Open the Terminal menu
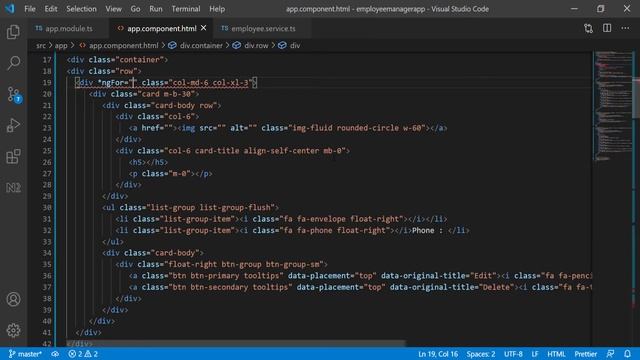This screenshot has height=360, width=640. pyautogui.click(x=186, y=9)
